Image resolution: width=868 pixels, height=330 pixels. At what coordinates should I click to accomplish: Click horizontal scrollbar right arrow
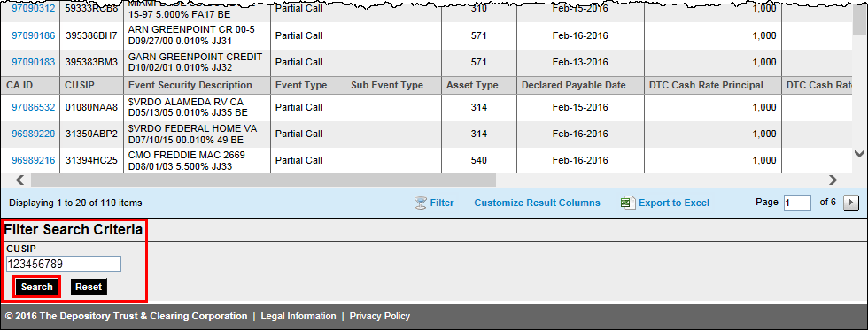click(x=833, y=180)
